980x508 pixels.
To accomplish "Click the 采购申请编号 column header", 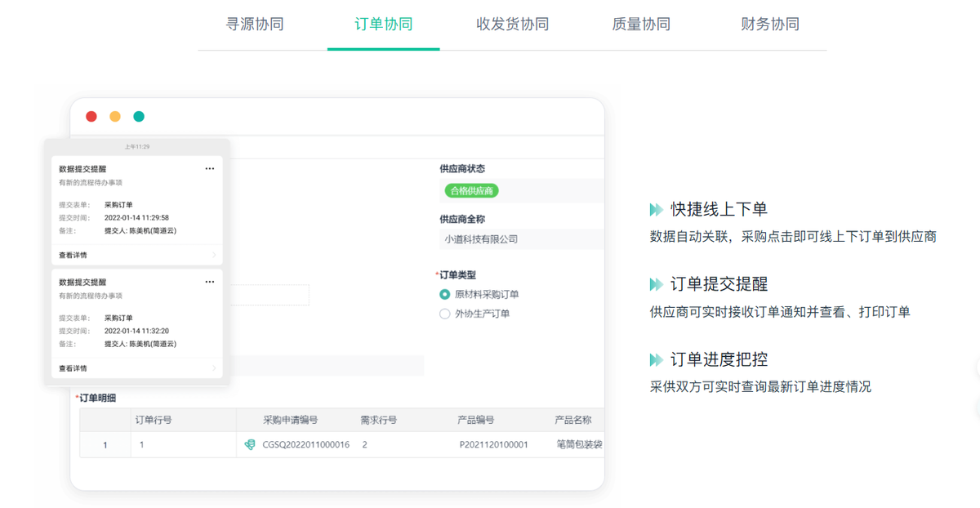I will click(x=290, y=421).
